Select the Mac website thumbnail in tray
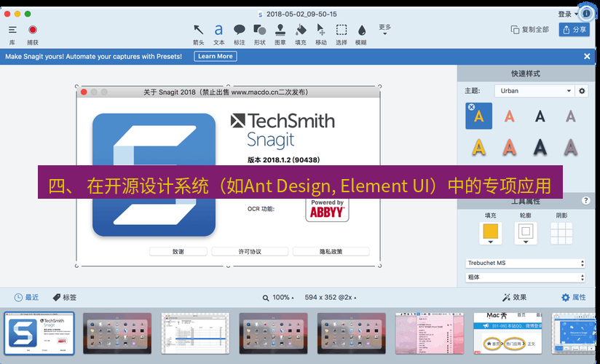This screenshot has width=600, height=364. click(508, 333)
